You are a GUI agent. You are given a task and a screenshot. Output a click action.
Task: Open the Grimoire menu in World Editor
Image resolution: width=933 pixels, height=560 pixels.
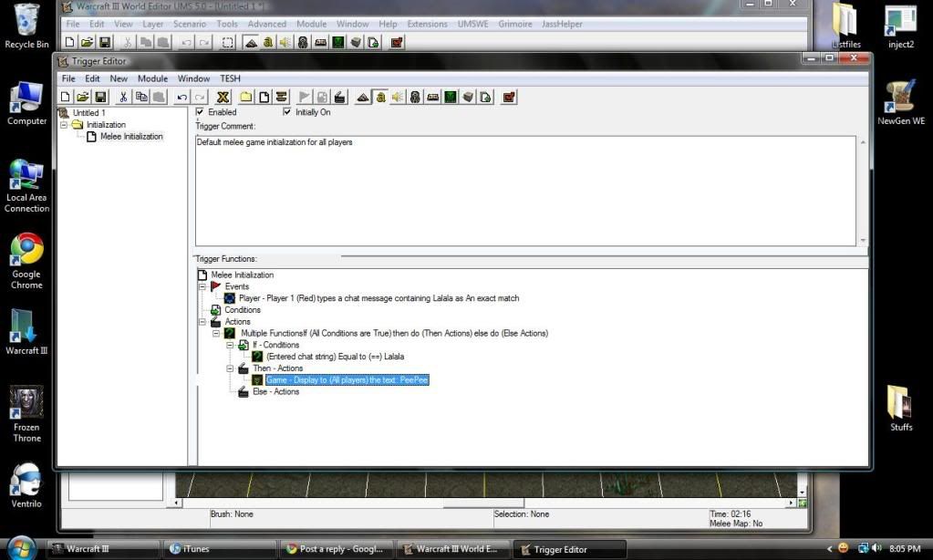coord(515,24)
